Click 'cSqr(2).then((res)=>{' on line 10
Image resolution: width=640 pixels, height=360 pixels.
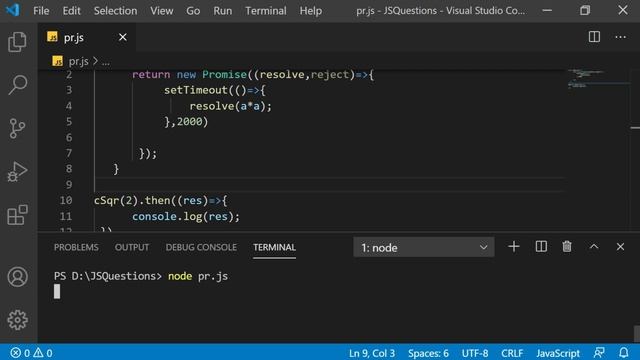coord(160,200)
